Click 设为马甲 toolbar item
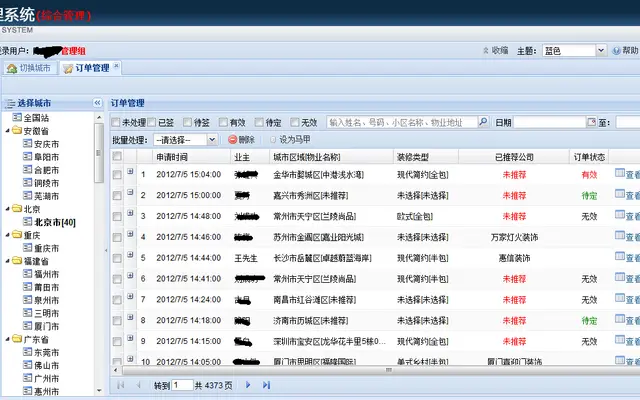 pyautogui.click(x=290, y=140)
